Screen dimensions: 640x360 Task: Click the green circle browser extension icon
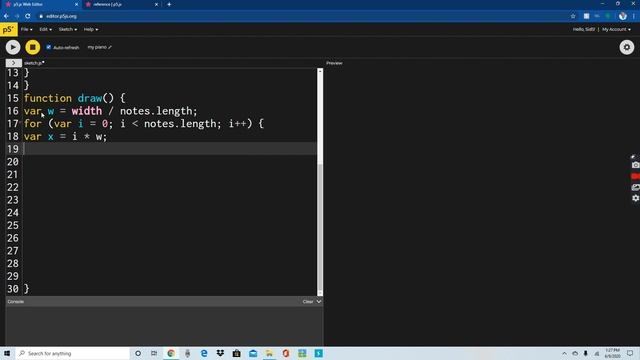click(x=608, y=16)
